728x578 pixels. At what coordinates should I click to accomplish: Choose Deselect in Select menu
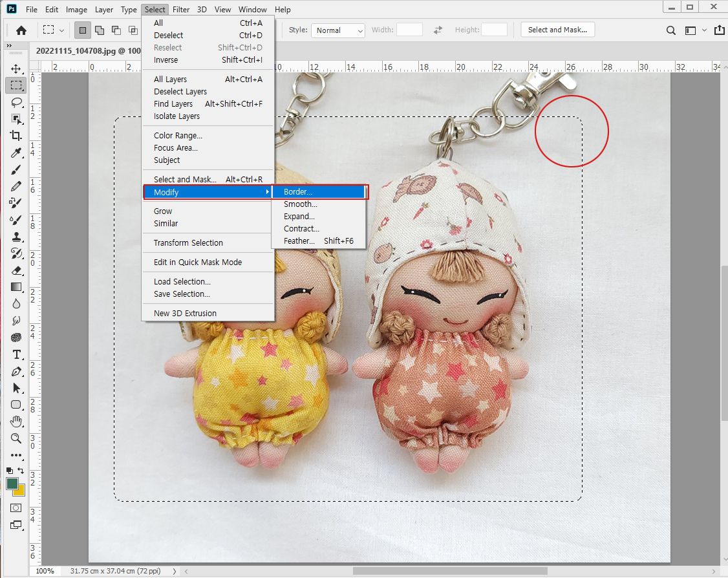[208, 36]
